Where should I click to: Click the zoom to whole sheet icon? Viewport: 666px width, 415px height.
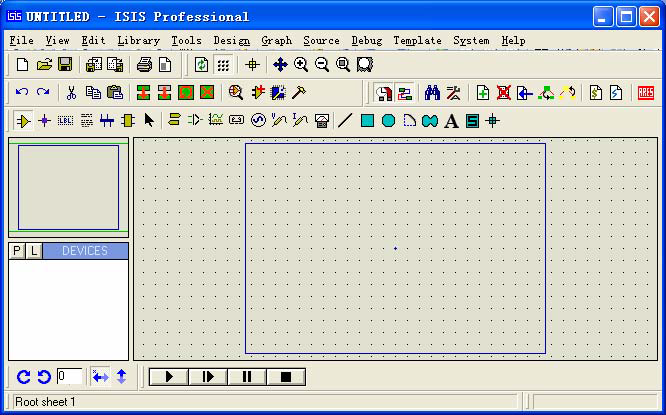click(343, 65)
